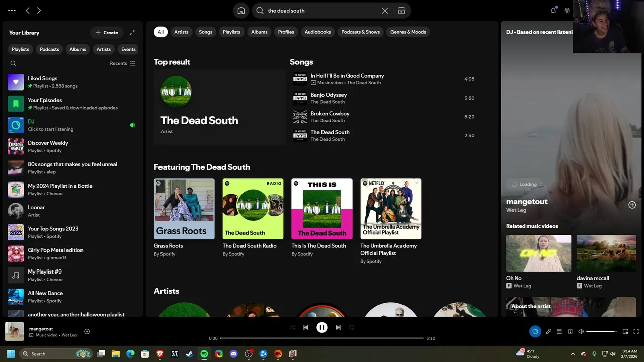Screen dimensions: 644x362
Task: Toggle shuffle in player controls
Action: (292, 327)
